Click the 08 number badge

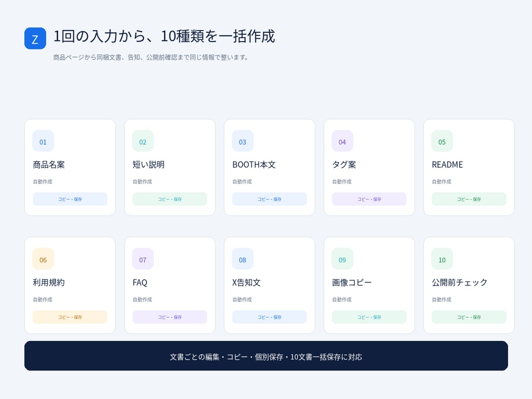click(243, 259)
